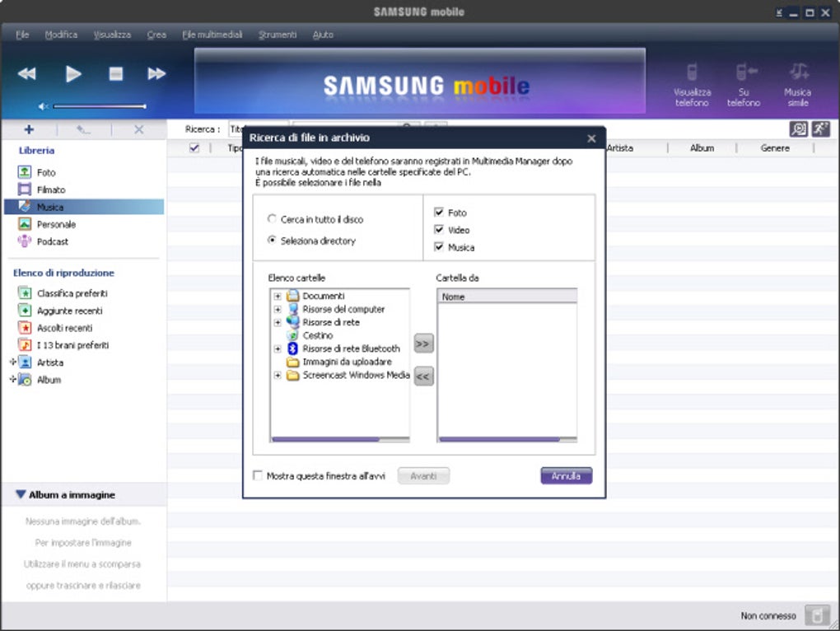840x631 pixels.
Task: Click the running figure icon at top right
Action: pyautogui.click(x=821, y=129)
